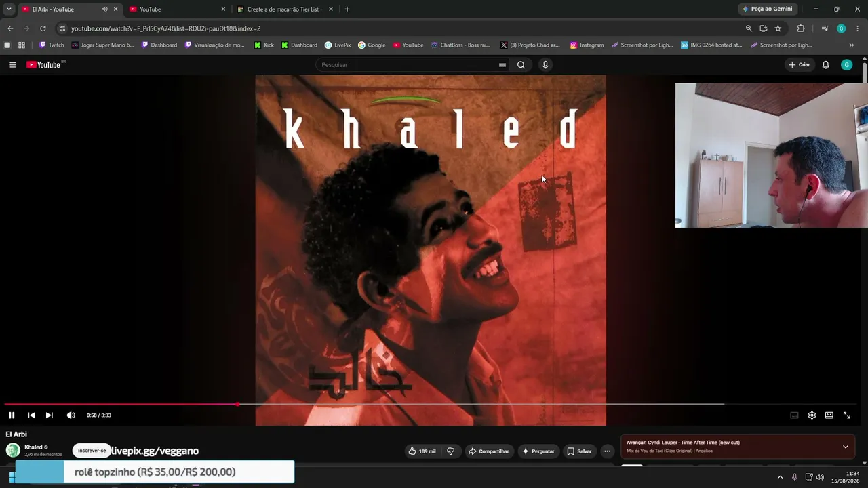Open the Visualização de mo... bookmark
Image resolution: width=868 pixels, height=488 pixels.
(x=214, y=45)
